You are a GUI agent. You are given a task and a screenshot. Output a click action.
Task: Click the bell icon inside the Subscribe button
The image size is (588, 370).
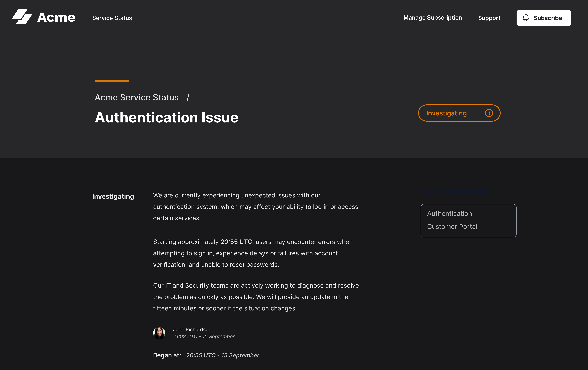point(526,18)
